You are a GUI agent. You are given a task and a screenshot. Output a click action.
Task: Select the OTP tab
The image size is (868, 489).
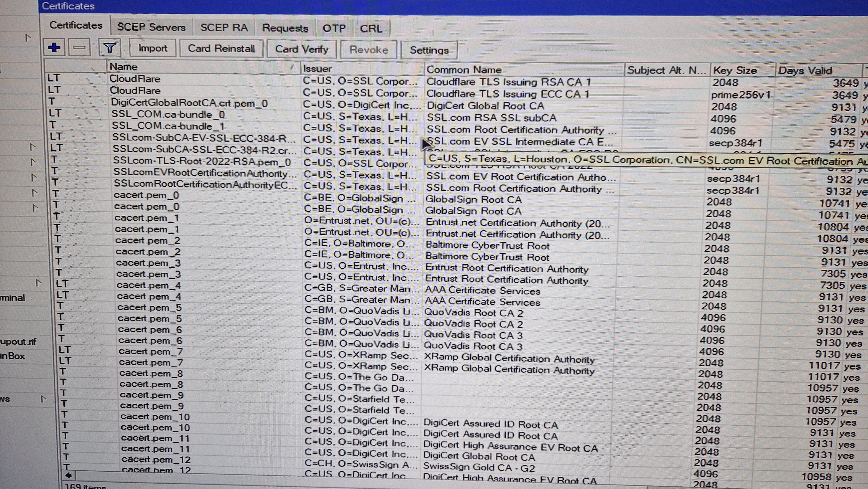click(334, 28)
